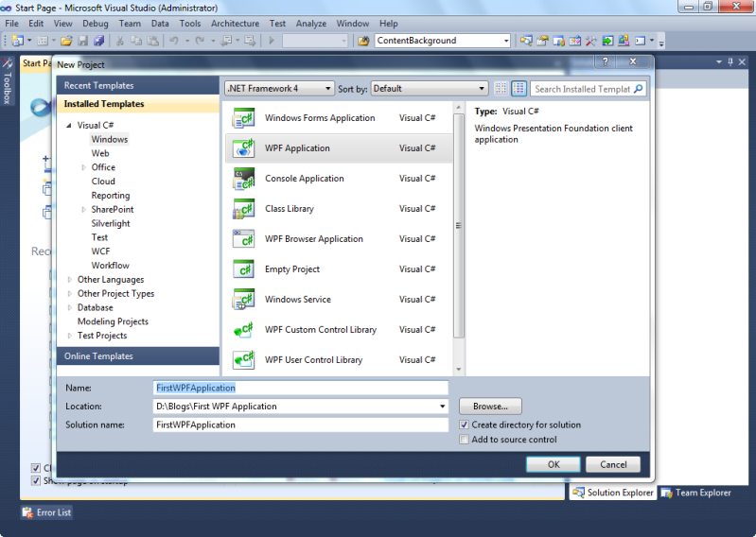Image resolution: width=756 pixels, height=537 pixels.
Task: Click the Solution name text field
Action: tap(301, 424)
